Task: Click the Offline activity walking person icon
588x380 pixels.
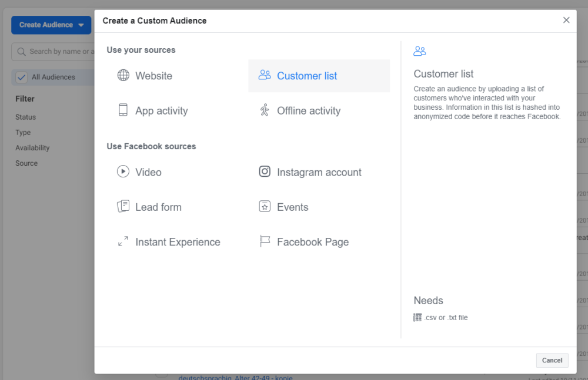Action: 265,110
